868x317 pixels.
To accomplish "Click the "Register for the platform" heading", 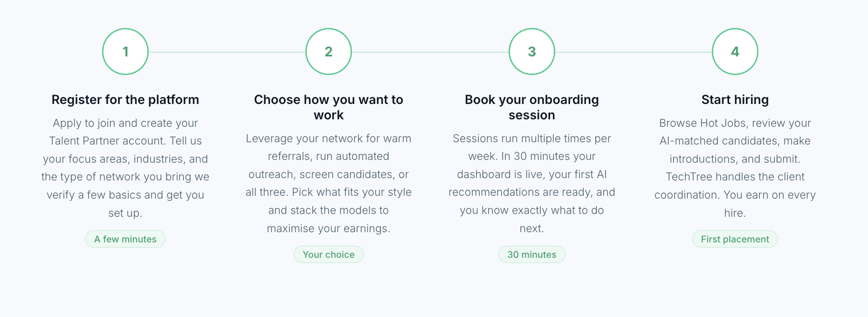I will (125, 100).
